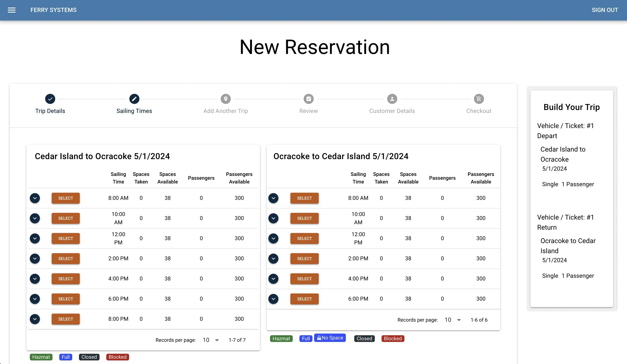Go to the Trip Details step label
This screenshot has width=627, height=364.
(x=50, y=111)
